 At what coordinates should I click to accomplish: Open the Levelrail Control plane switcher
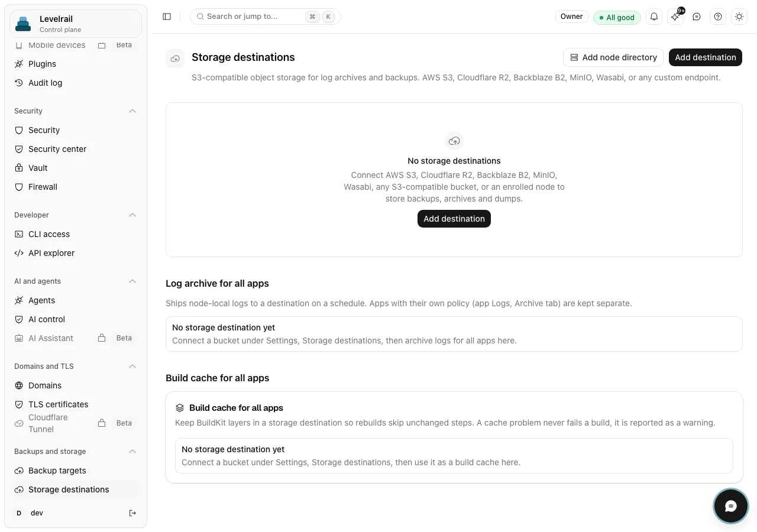76,24
